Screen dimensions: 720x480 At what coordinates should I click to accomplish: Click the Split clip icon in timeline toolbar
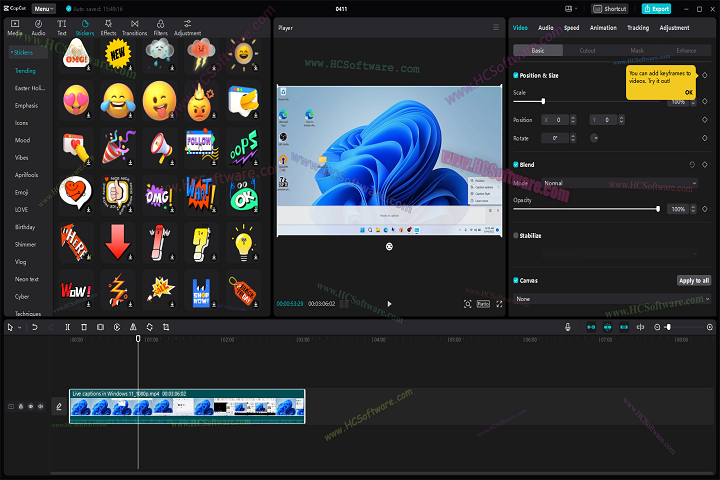click(68, 327)
